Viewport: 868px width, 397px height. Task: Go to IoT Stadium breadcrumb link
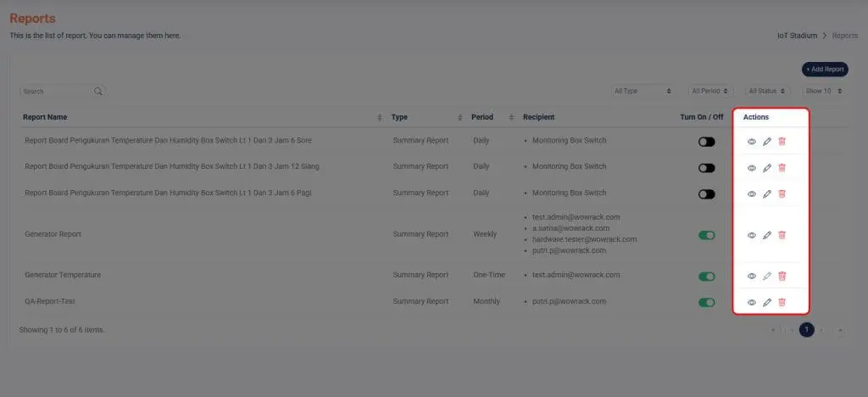pos(797,36)
